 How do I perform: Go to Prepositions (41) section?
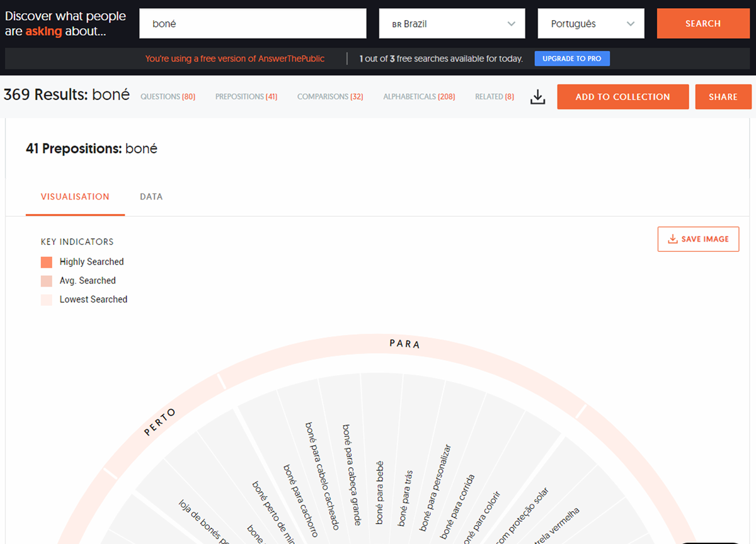tap(246, 97)
